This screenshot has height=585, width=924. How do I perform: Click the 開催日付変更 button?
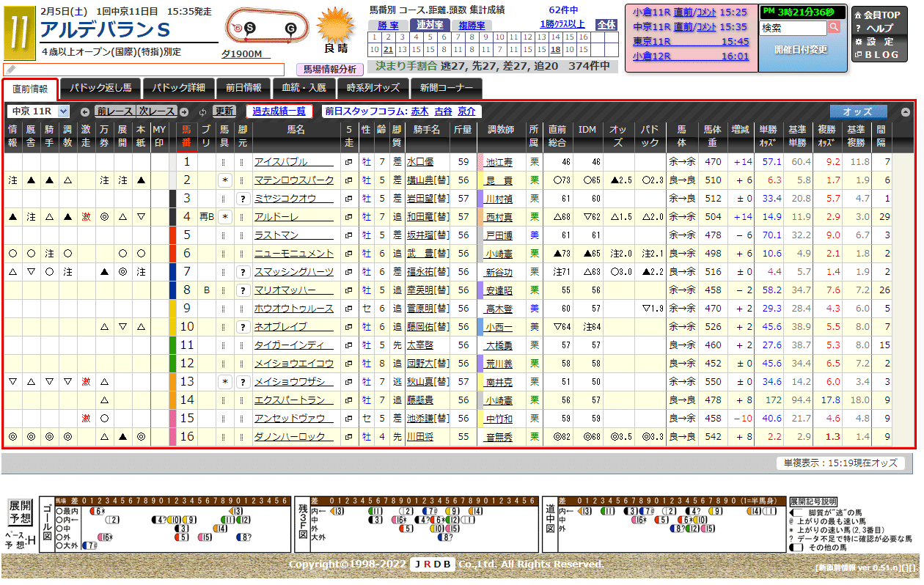pos(800,50)
